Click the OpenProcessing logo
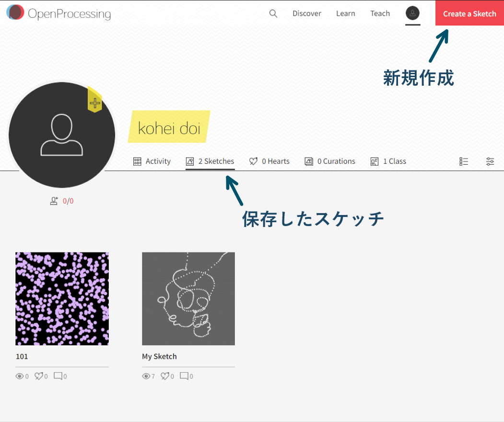Screen dimensions: 504x422 tap(59, 13)
